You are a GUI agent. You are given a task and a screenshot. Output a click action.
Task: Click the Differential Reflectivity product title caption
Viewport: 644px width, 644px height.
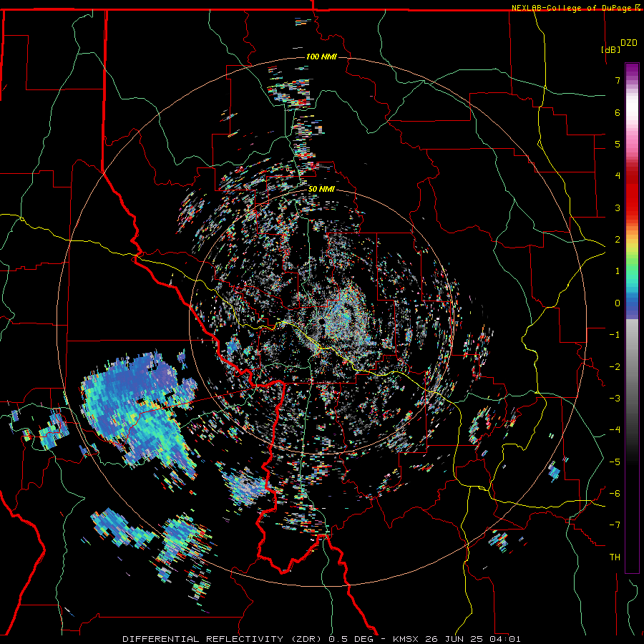321,639
